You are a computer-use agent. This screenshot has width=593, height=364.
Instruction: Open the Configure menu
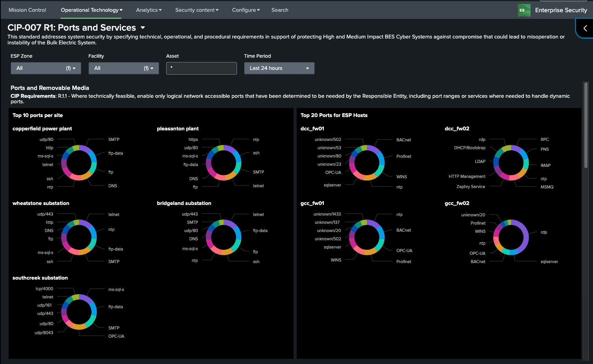246,10
